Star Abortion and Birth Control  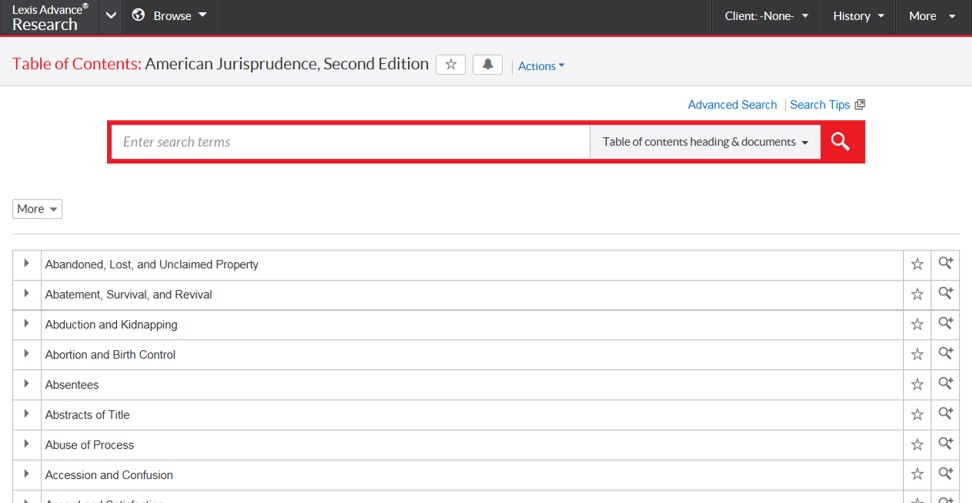tap(917, 355)
